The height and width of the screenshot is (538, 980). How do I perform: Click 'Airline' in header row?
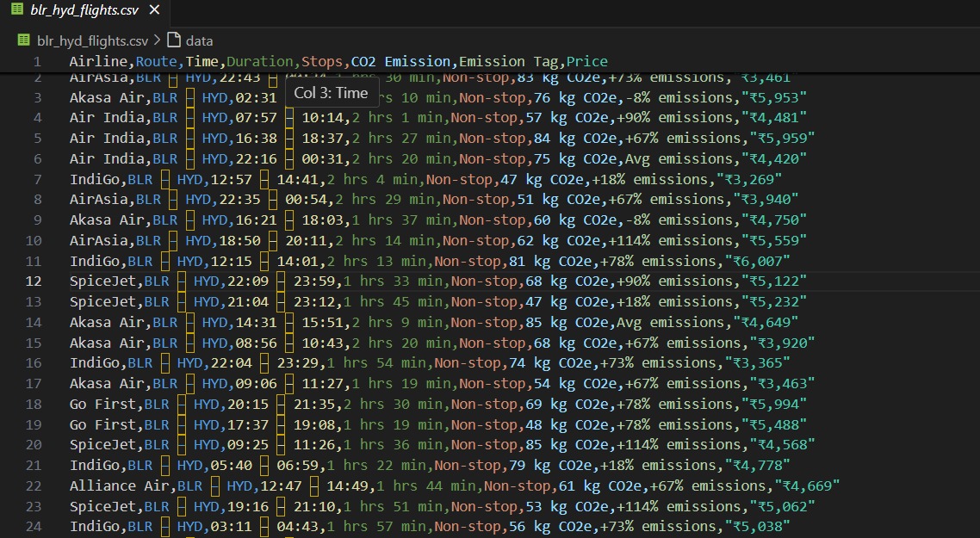pyautogui.click(x=98, y=61)
